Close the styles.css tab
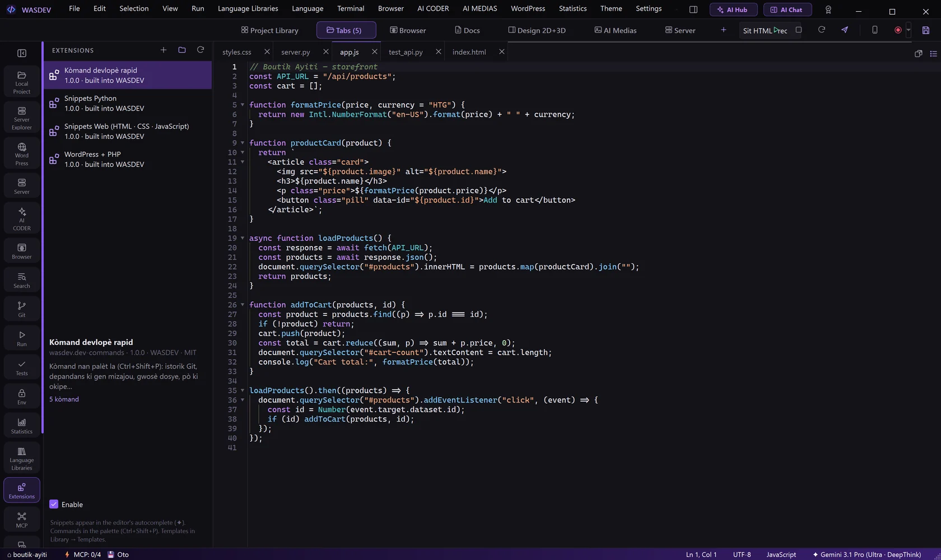The width and height of the screenshot is (941, 560). 267,52
